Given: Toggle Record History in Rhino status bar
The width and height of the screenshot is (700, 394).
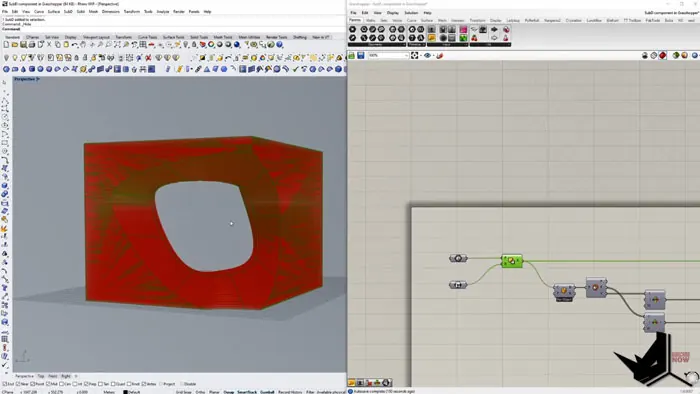Looking at the screenshot, I should 290,392.
